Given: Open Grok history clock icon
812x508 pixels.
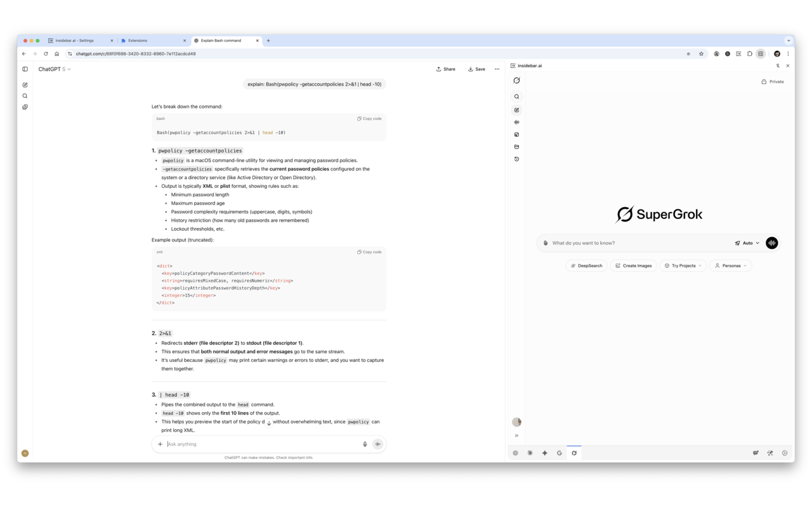Looking at the screenshot, I should tap(516, 159).
